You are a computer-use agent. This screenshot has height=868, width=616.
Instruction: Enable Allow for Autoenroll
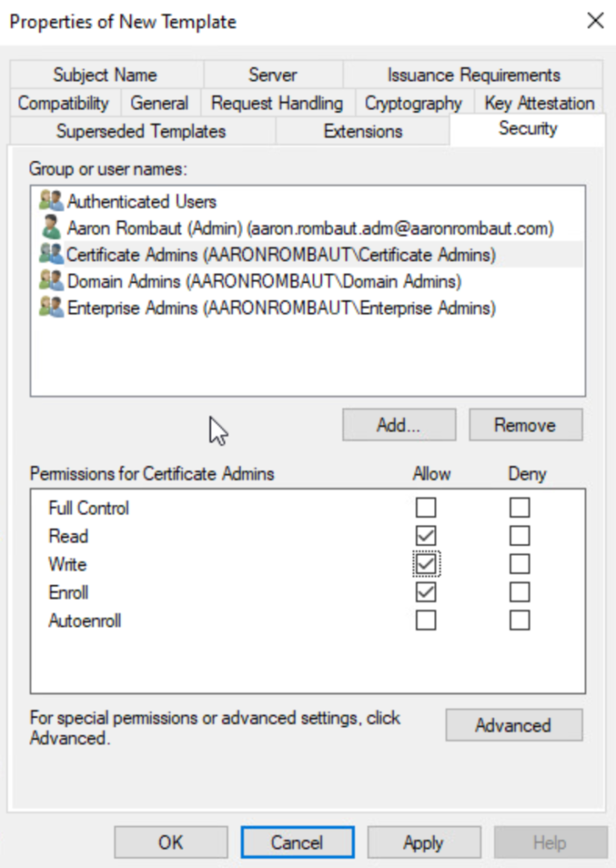point(425,620)
